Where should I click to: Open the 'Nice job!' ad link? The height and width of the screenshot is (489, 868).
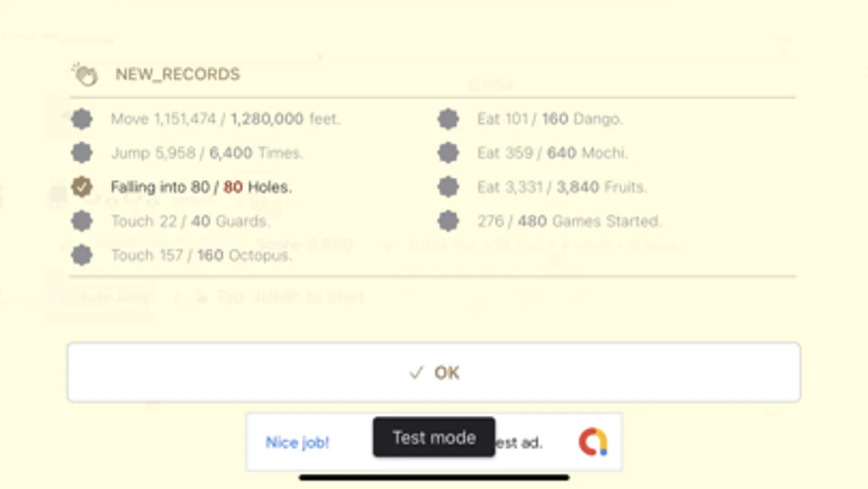pyautogui.click(x=297, y=443)
